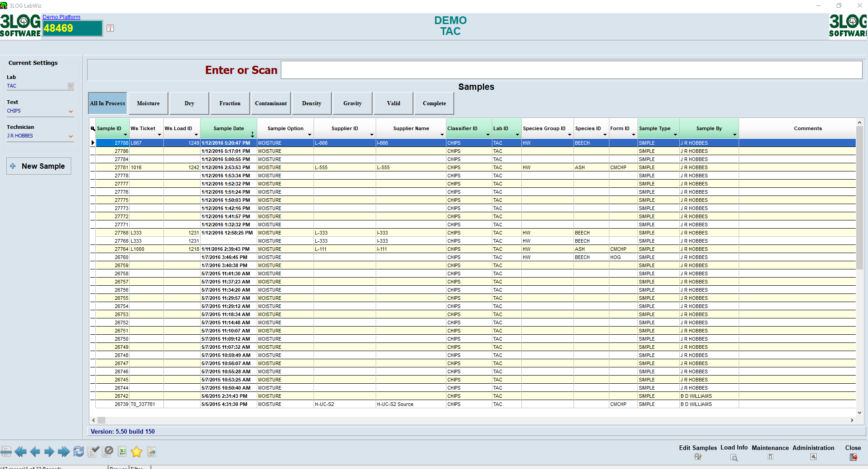This screenshot has width=868, height=469.
Task: Open the Supplier Name column filter arrow
Action: pyautogui.click(x=441, y=135)
